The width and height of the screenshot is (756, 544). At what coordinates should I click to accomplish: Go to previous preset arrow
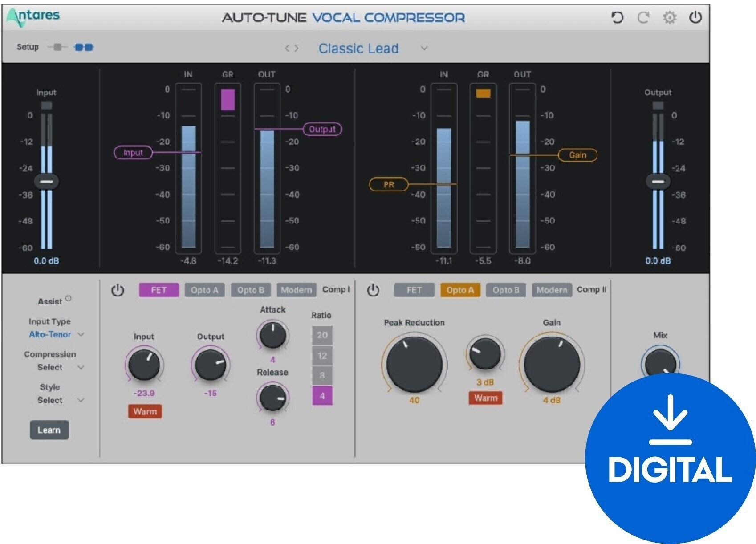[287, 48]
